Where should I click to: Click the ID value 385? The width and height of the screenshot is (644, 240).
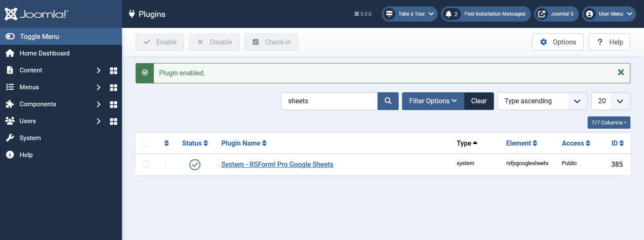(617, 164)
